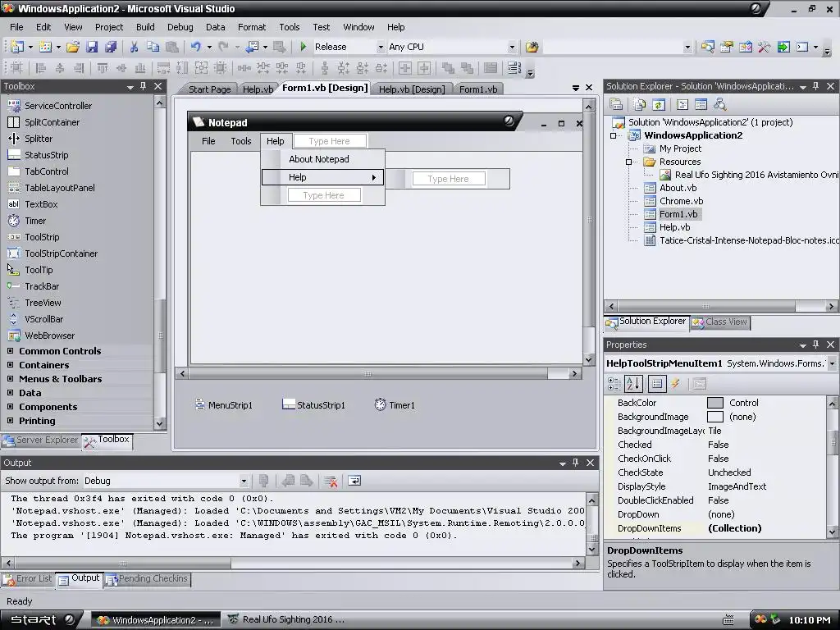840x630 pixels.
Task: Click Windows Start button
Action: (x=42, y=620)
